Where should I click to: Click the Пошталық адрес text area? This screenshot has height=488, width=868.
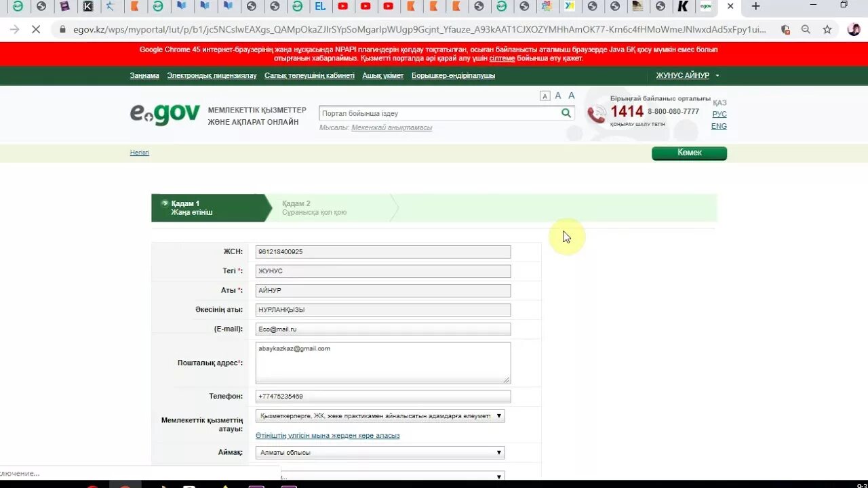pyautogui.click(x=383, y=363)
